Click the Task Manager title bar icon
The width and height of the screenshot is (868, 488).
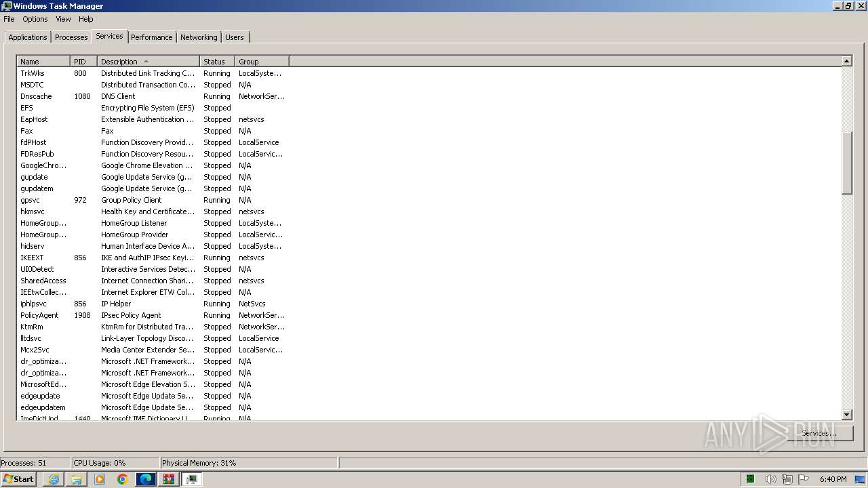[x=7, y=6]
